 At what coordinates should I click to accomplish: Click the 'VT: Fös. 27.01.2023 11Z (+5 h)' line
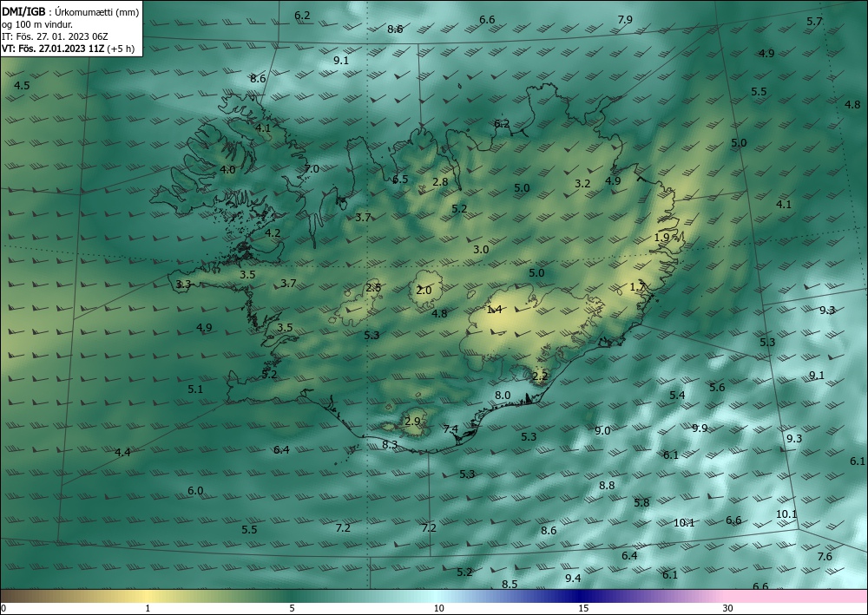pos(68,48)
